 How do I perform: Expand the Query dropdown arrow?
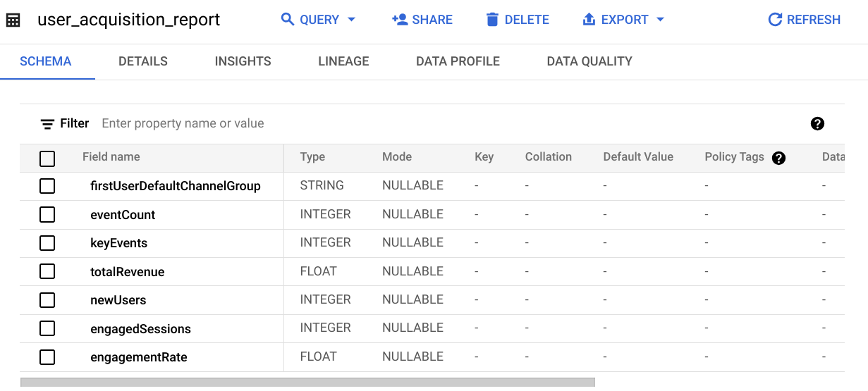[x=352, y=20]
